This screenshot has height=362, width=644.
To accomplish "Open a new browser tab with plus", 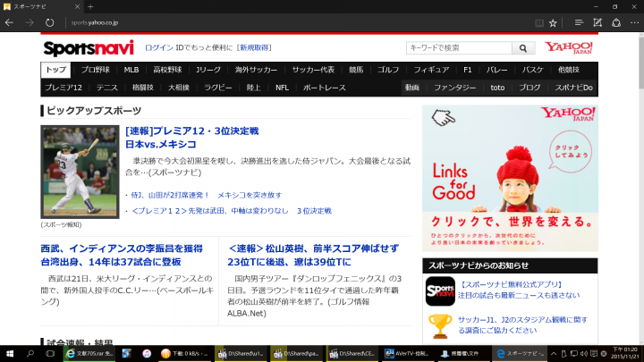I will tap(90, 6).
